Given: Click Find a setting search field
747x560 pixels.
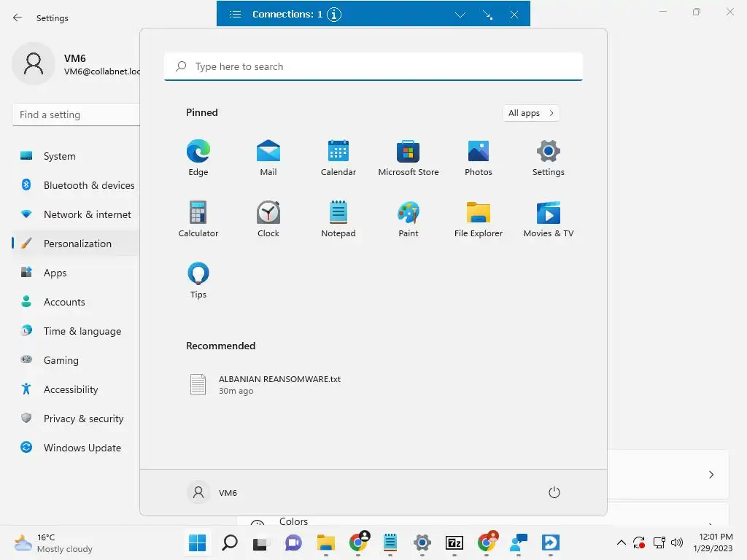Looking at the screenshot, I should point(76,114).
